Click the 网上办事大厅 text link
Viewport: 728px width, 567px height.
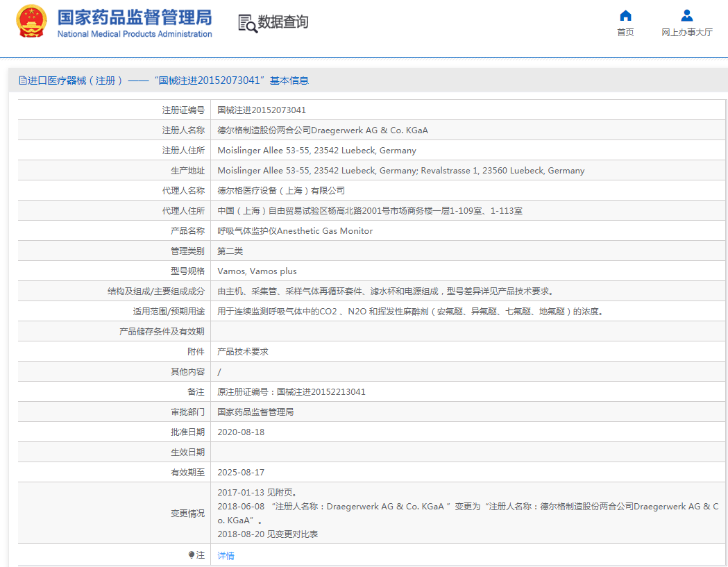(686, 32)
